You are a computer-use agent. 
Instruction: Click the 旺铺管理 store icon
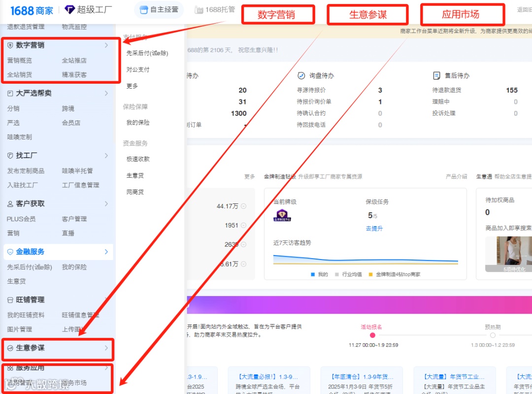[10, 300]
